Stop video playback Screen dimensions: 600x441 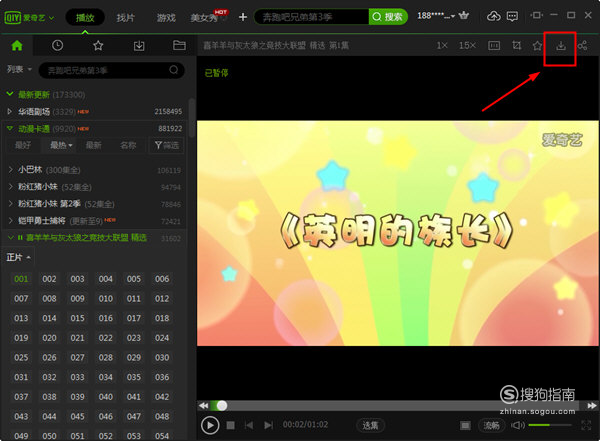230,425
